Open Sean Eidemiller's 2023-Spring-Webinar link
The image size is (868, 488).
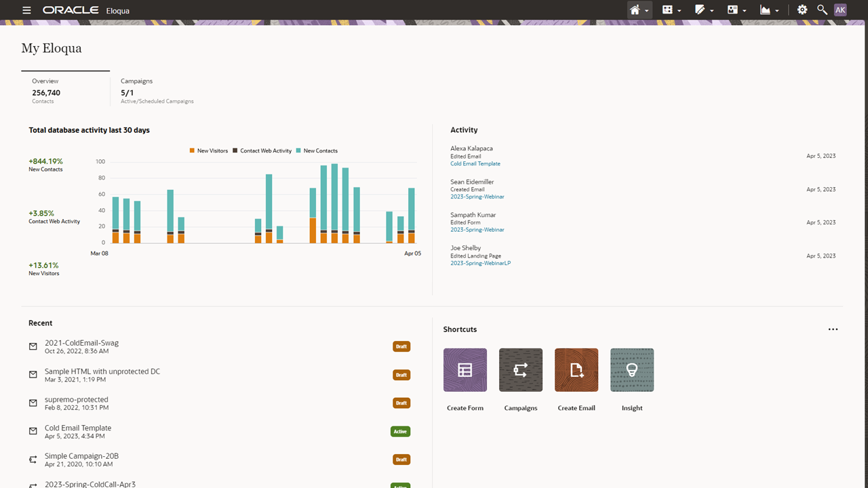[x=477, y=197]
